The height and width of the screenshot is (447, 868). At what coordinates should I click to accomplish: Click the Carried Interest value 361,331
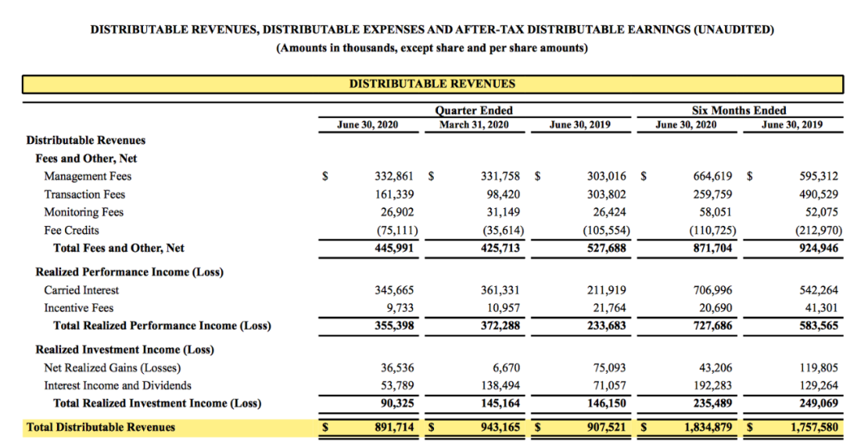pos(501,289)
